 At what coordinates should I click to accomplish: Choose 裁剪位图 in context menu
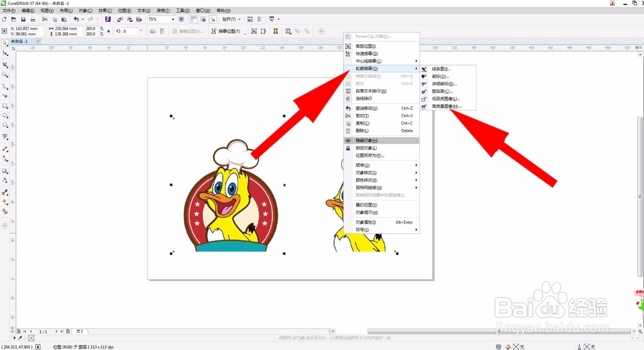pyautogui.click(x=381, y=46)
